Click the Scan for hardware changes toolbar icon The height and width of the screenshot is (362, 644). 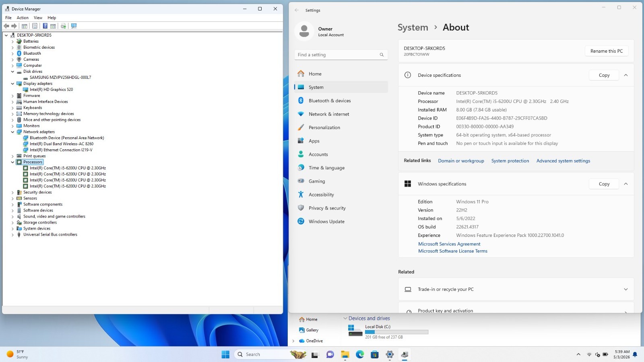click(x=74, y=26)
